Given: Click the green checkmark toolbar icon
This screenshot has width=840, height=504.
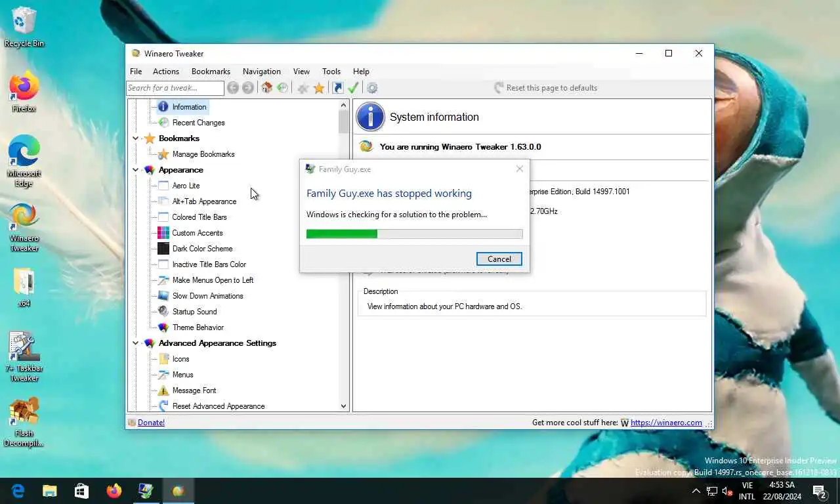Looking at the screenshot, I should [353, 88].
